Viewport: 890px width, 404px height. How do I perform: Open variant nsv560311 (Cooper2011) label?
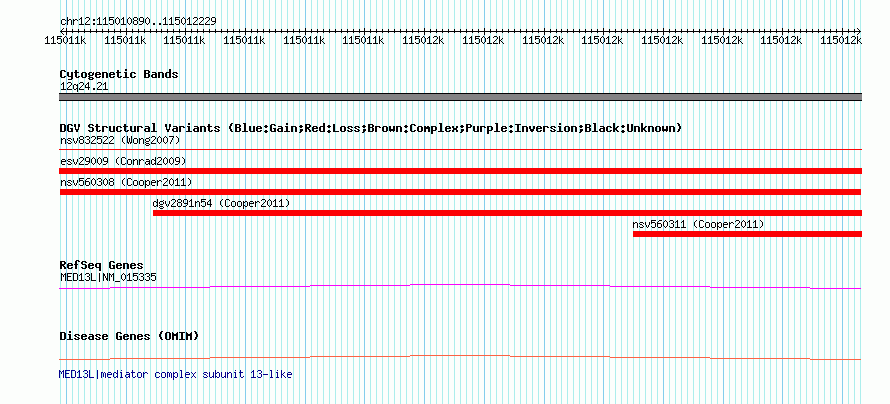point(698,224)
